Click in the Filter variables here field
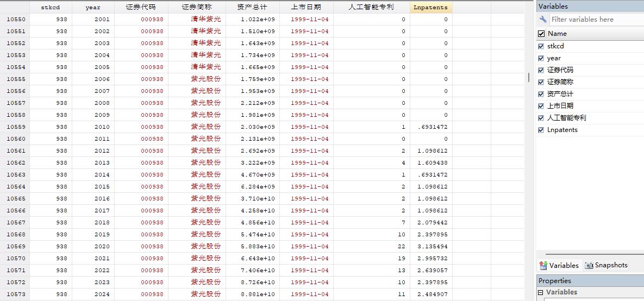This screenshot has width=644, height=301. tap(597, 20)
